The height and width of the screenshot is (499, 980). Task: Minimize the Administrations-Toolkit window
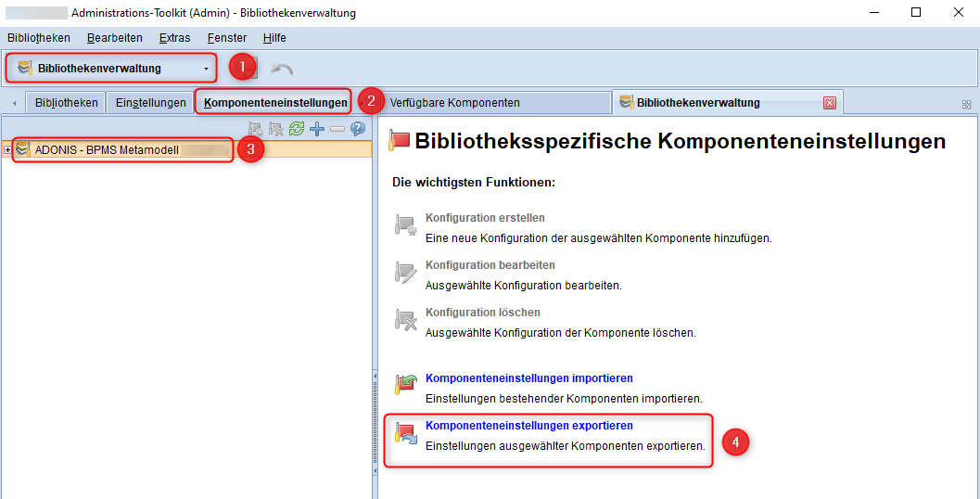[x=873, y=12]
